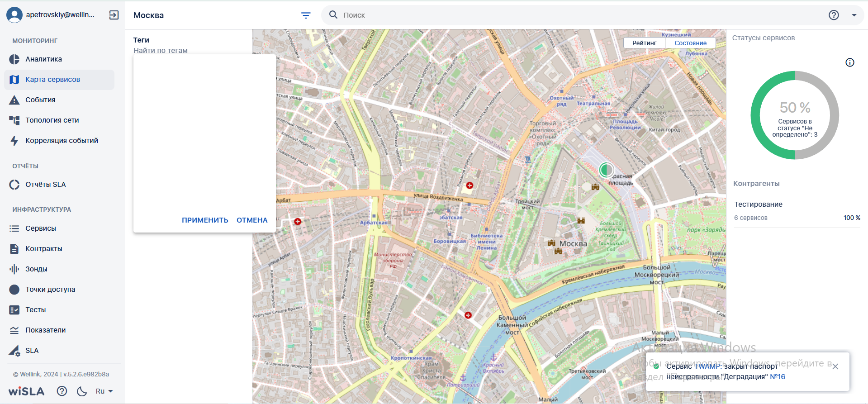The width and height of the screenshot is (868, 404).
Task: Click the ПРИМЕНИТЬ button
Action: click(205, 220)
